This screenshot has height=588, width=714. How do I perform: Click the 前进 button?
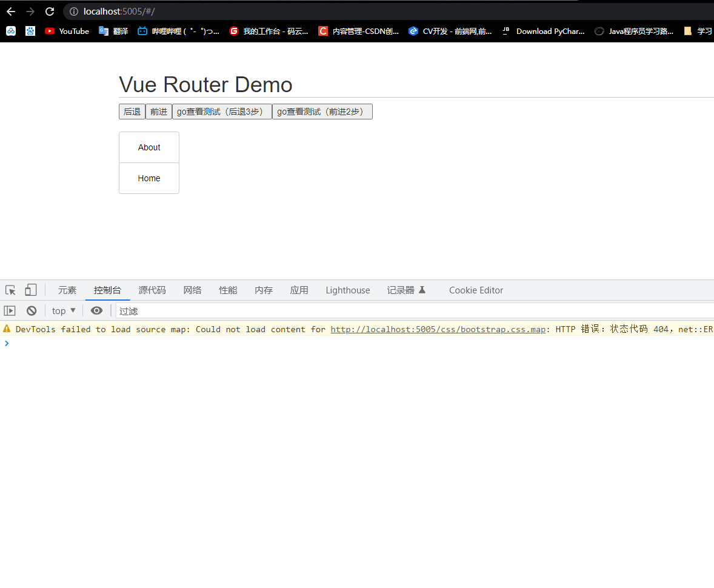click(158, 112)
